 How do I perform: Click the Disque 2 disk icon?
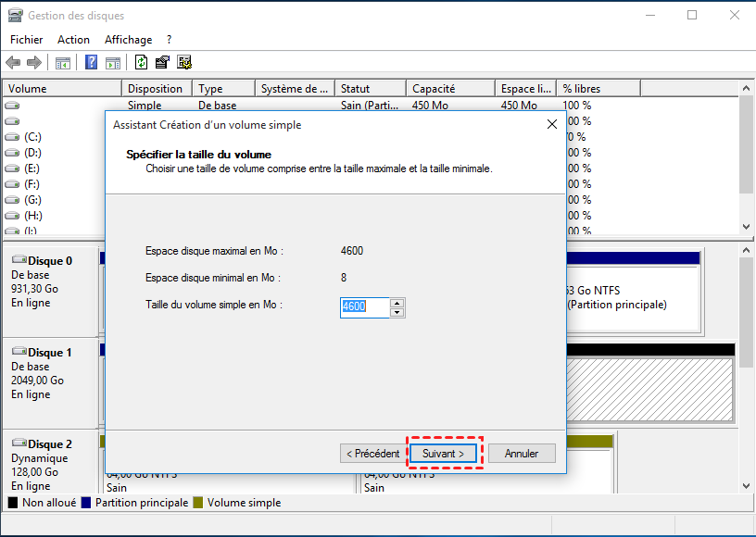(x=19, y=443)
